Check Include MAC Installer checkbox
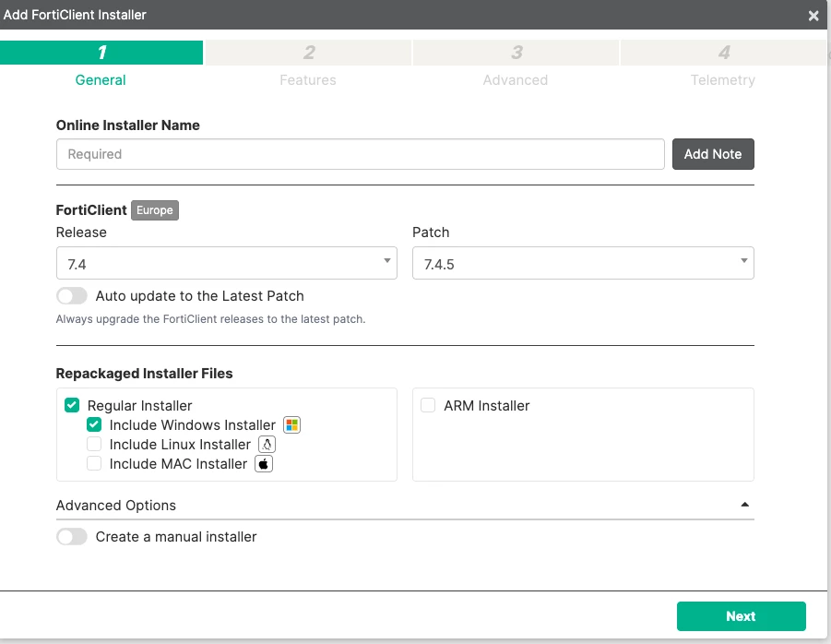This screenshot has height=644, width=831. (x=94, y=464)
